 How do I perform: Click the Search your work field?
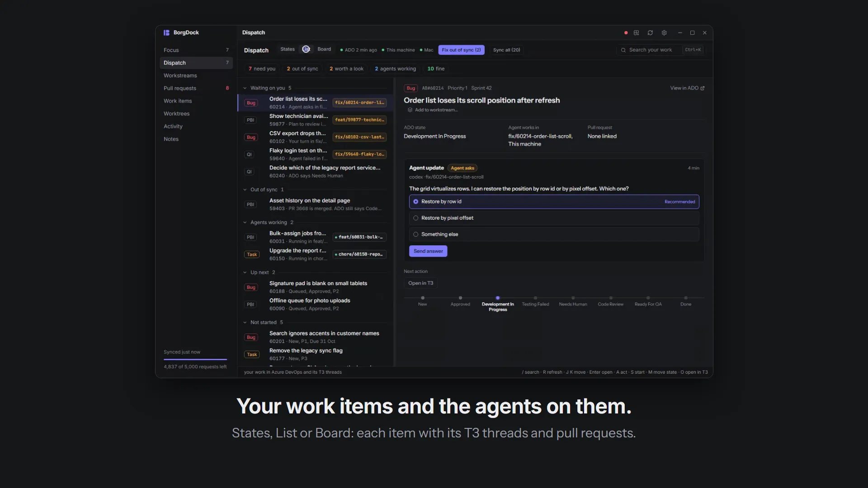tap(660, 50)
